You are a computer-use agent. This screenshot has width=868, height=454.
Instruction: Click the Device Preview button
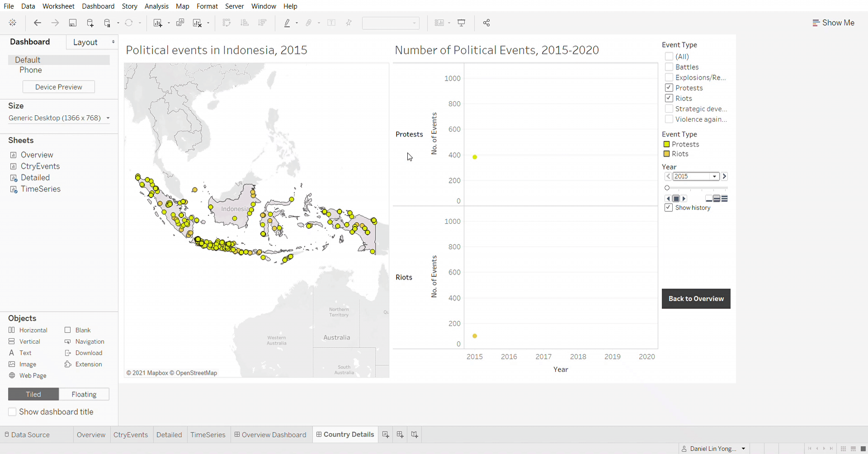[x=59, y=87]
